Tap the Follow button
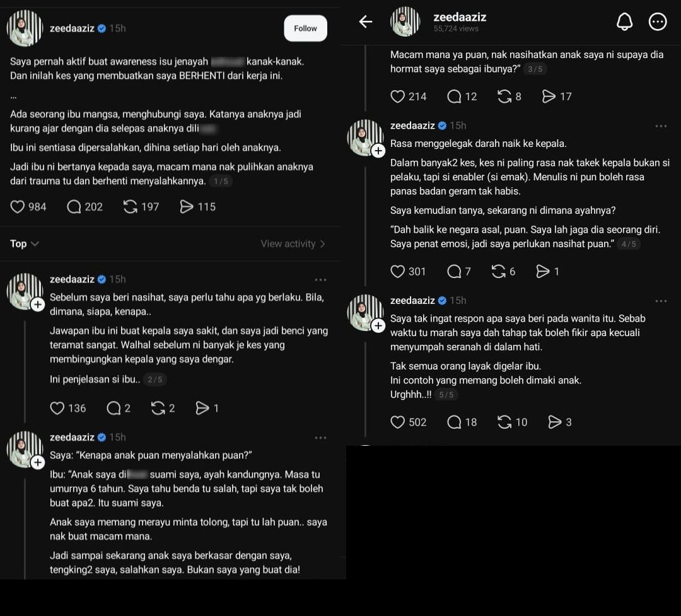681x616 pixels. point(305,28)
